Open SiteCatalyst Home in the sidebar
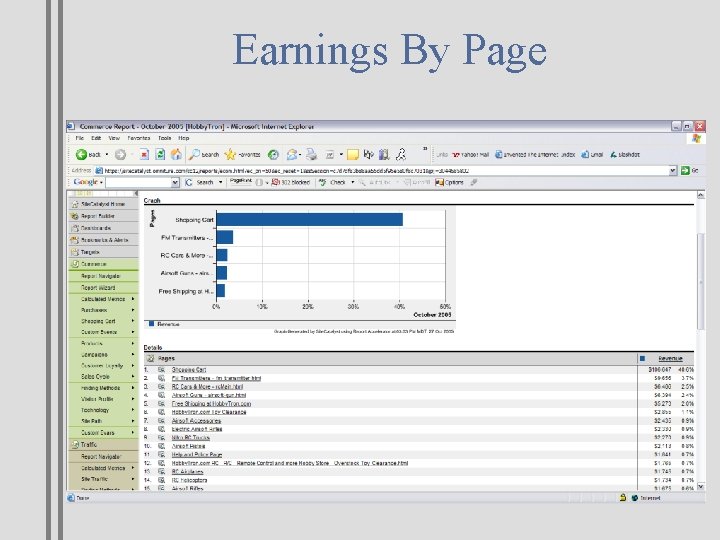This screenshot has height=540, width=720. pos(103,204)
